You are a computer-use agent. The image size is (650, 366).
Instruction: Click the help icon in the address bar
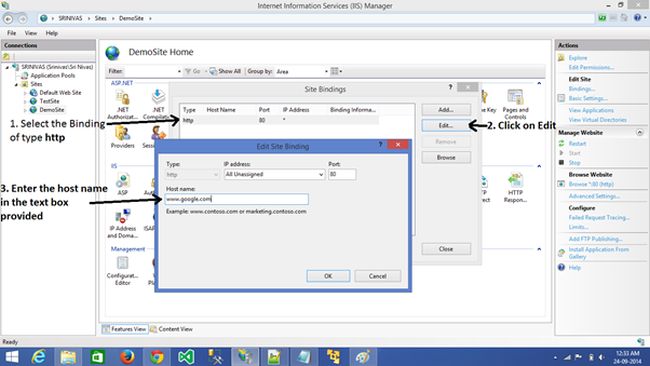637,17
